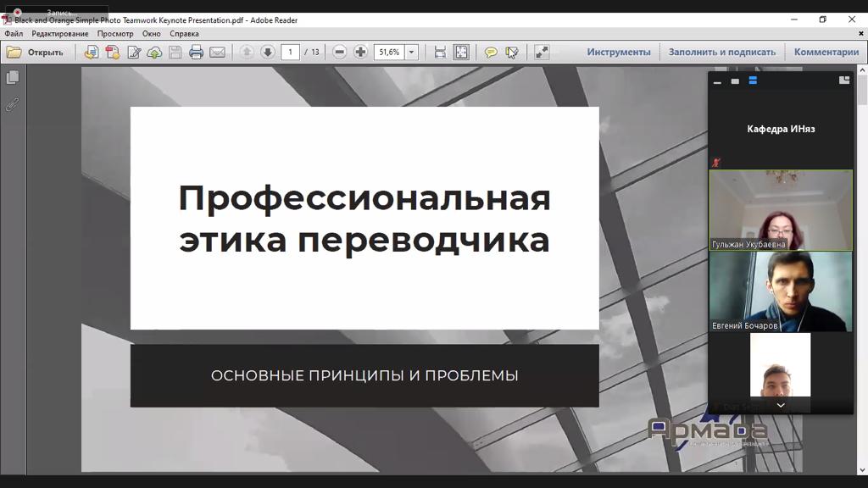Go to next page with down arrow

(x=267, y=52)
